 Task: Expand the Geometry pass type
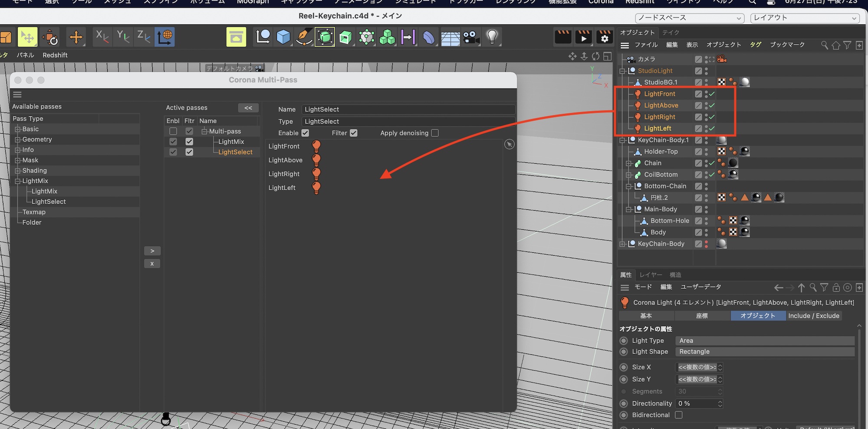[x=18, y=139]
